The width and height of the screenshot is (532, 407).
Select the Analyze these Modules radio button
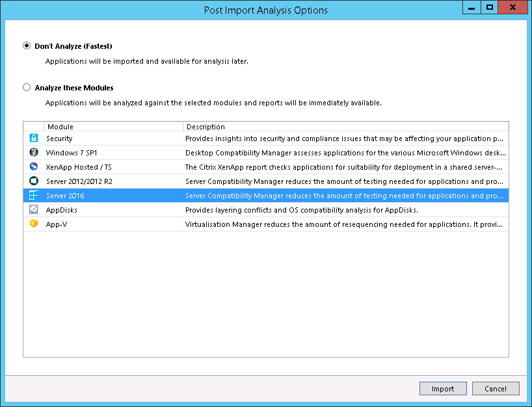(x=27, y=88)
